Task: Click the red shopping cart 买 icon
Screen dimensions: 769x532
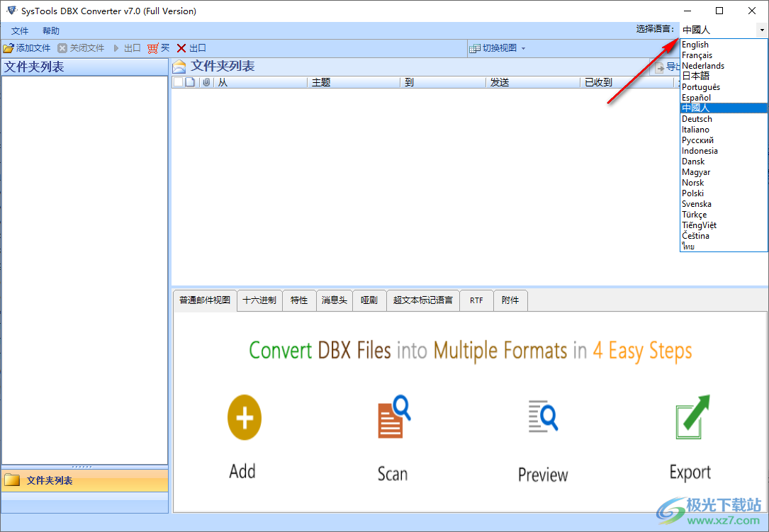Action: [157, 48]
